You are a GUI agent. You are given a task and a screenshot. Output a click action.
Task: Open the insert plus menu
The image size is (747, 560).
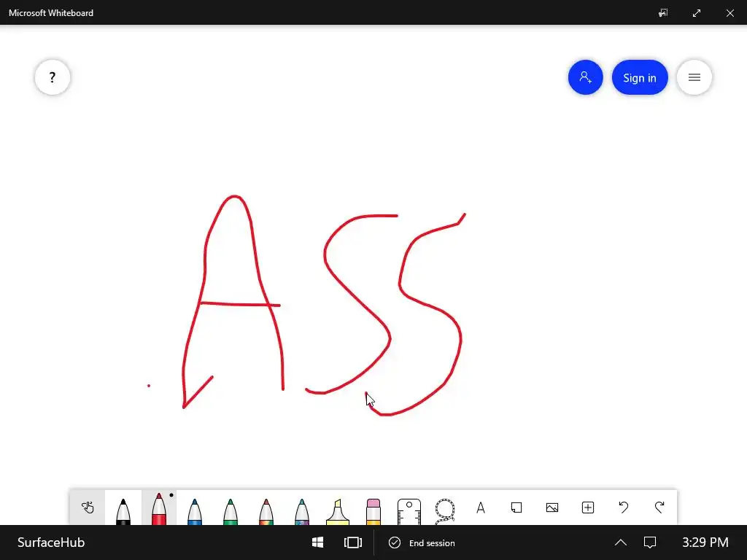pos(588,507)
